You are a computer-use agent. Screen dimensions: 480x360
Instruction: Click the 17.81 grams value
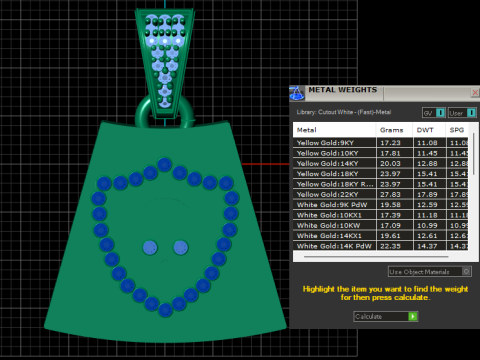coord(390,153)
